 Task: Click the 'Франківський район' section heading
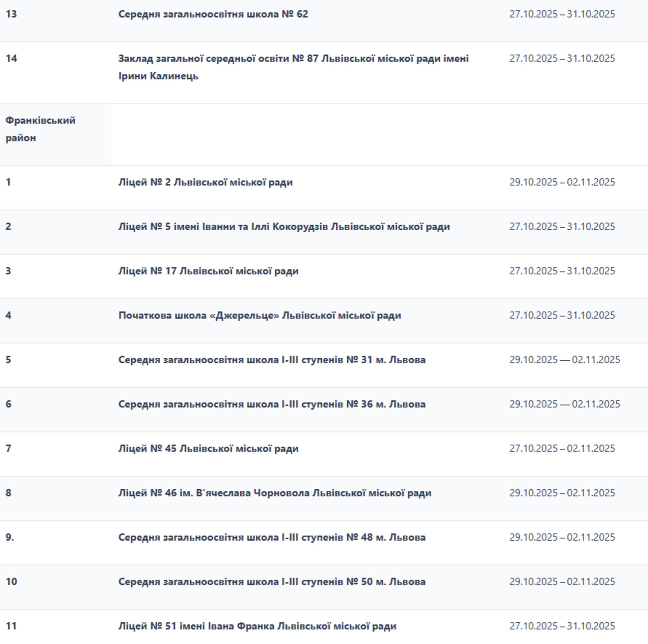pos(40,129)
